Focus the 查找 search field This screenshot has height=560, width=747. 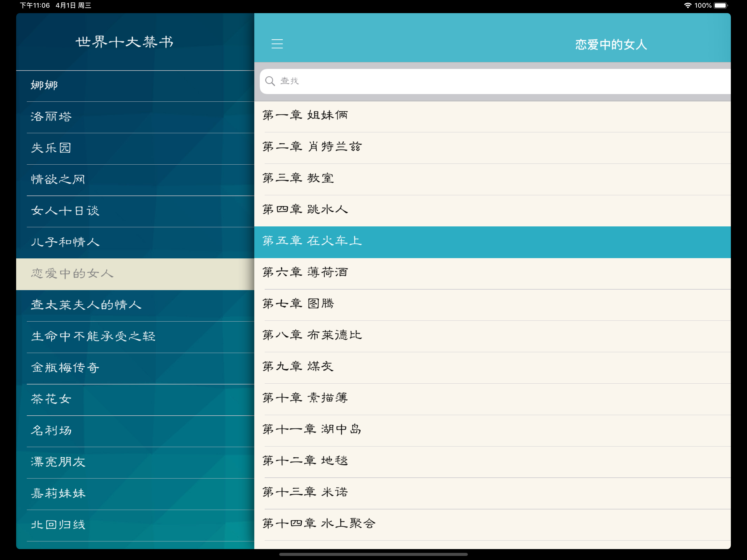tap(495, 81)
